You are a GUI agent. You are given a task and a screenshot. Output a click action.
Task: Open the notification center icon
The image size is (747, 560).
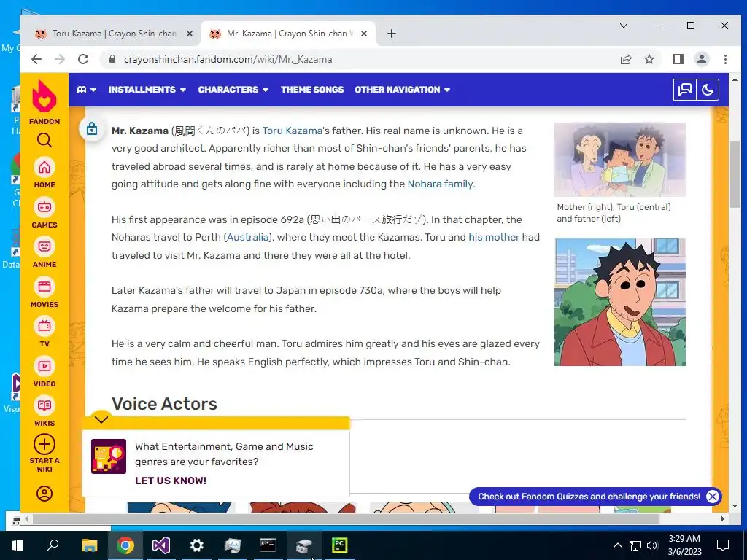tap(723, 545)
